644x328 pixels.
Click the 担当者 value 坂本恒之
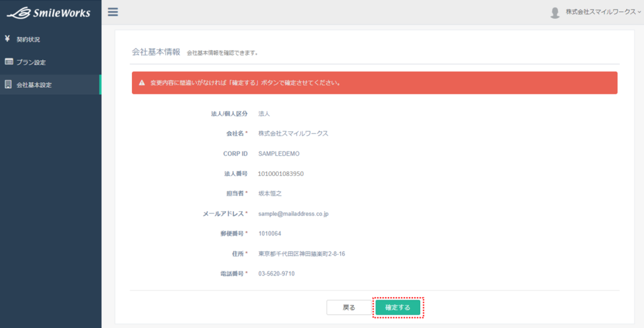coord(270,194)
